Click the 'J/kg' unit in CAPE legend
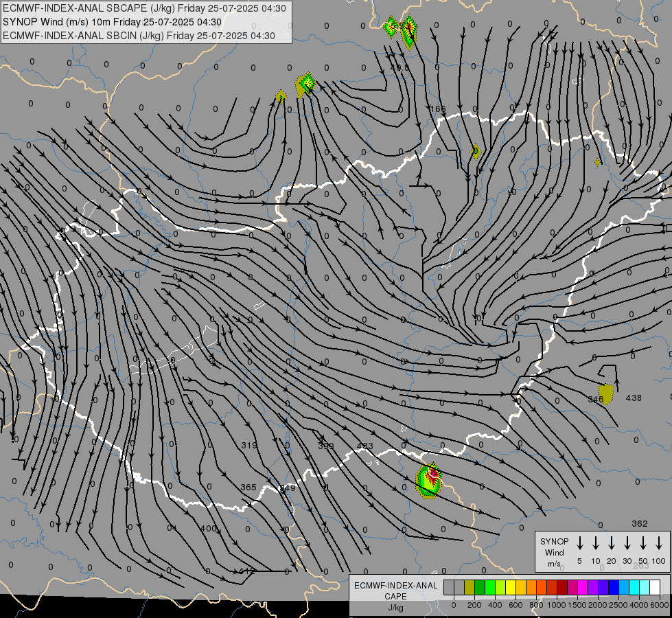 click(x=395, y=608)
